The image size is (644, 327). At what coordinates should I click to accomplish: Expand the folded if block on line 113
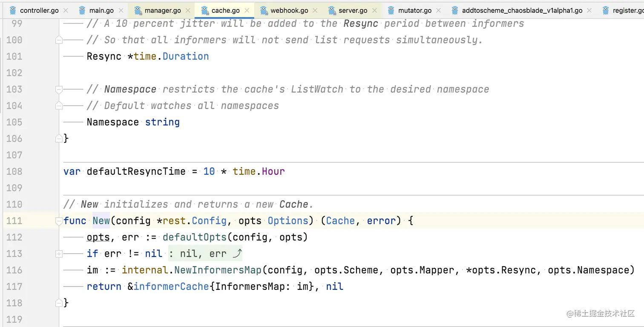(x=59, y=254)
